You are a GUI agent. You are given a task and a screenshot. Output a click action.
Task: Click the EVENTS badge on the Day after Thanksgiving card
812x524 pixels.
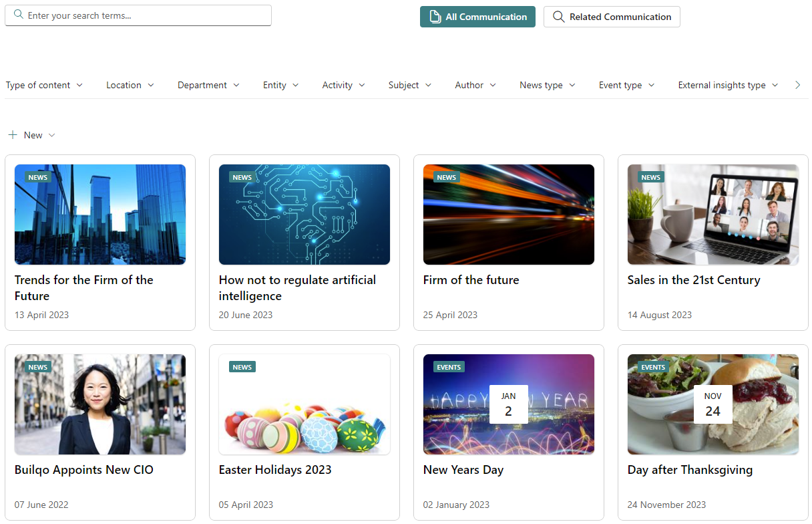pyautogui.click(x=653, y=367)
